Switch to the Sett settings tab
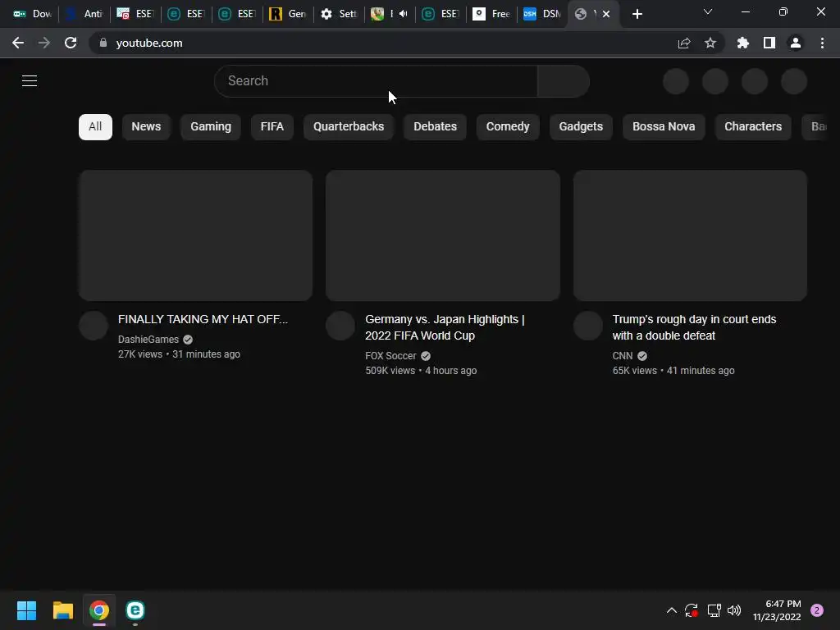 (x=339, y=14)
